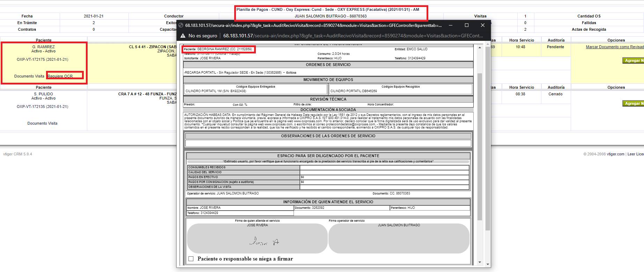Click the empty observations field under 'OBSERVACIONES DE LAS ORDENES'
The height and width of the screenshot is (272, 644).
(328, 143)
